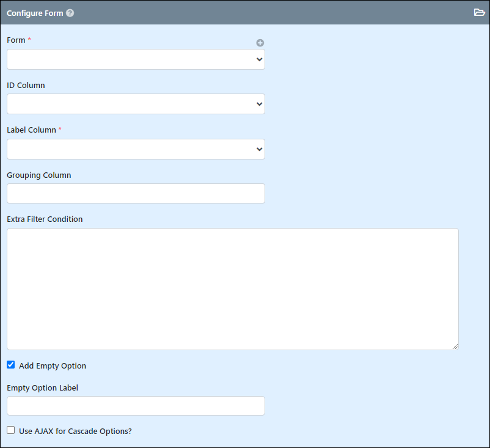The height and width of the screenshot is (448, 490).
Task: Click the Empty Option Label text label
Action: coord(43,387)
